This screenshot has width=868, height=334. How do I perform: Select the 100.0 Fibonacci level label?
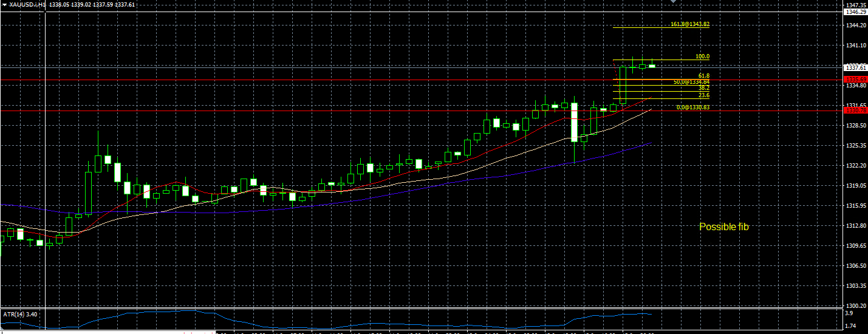coord(703,56)
